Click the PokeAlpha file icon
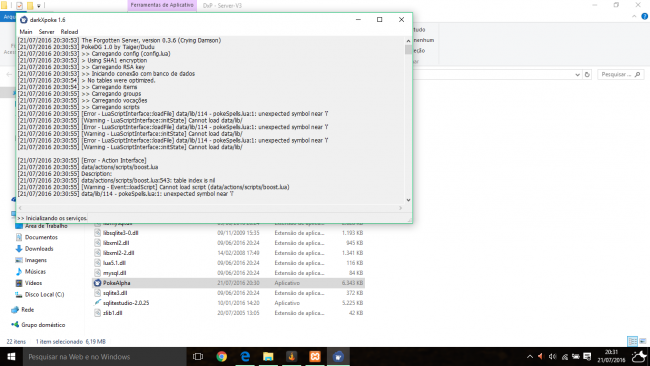Viewport: 650px width, 366px height. click(x=97, y=283)
